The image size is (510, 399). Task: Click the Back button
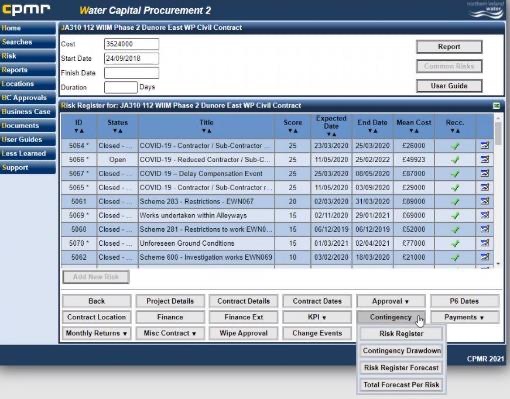96,301
